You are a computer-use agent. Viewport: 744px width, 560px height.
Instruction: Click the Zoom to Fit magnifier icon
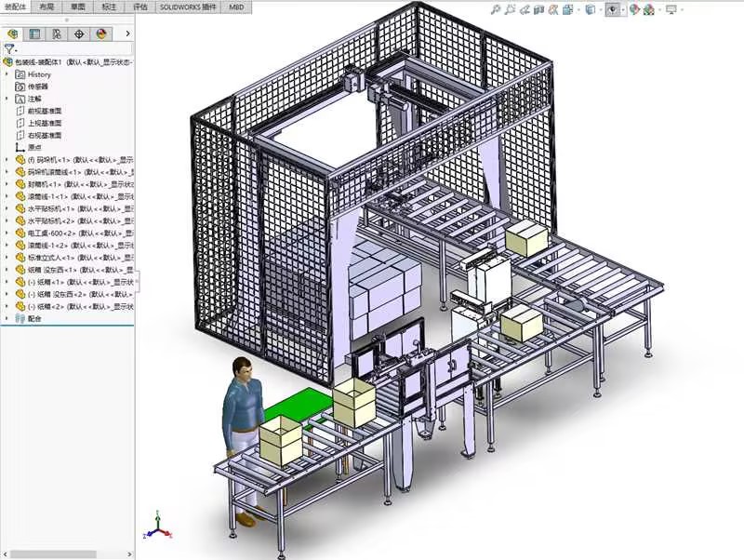[496, 9]
